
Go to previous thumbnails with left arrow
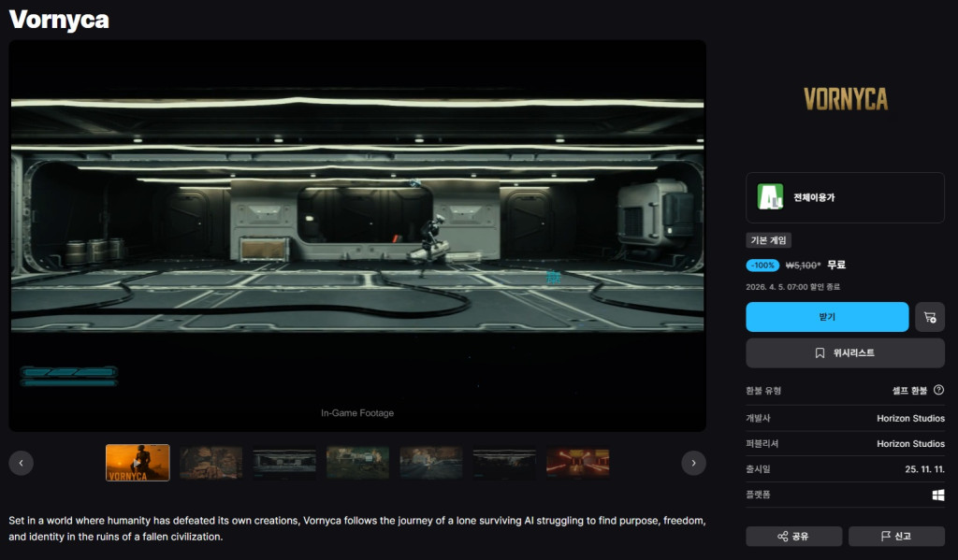pos(21,462)
